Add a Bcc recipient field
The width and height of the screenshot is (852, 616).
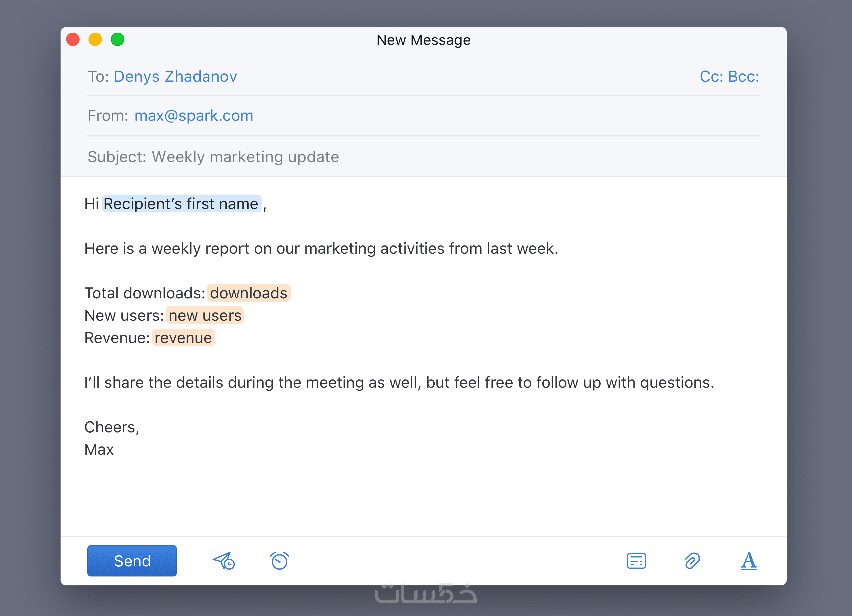743,77
